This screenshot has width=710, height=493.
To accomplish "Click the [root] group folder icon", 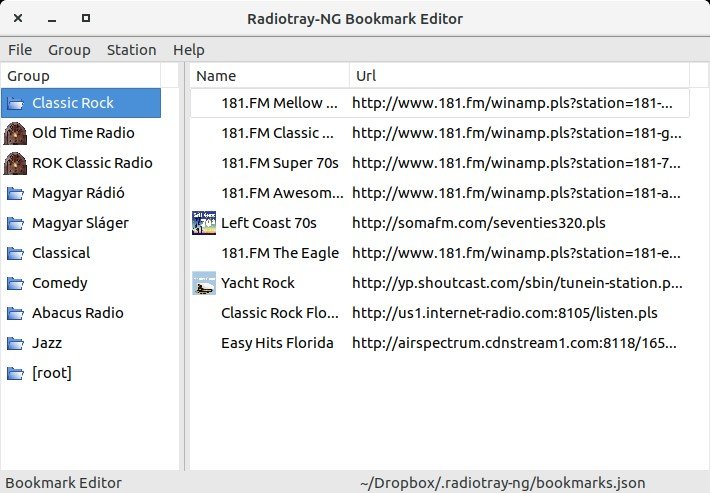I will pyautogui.click(x=15, y=373).
